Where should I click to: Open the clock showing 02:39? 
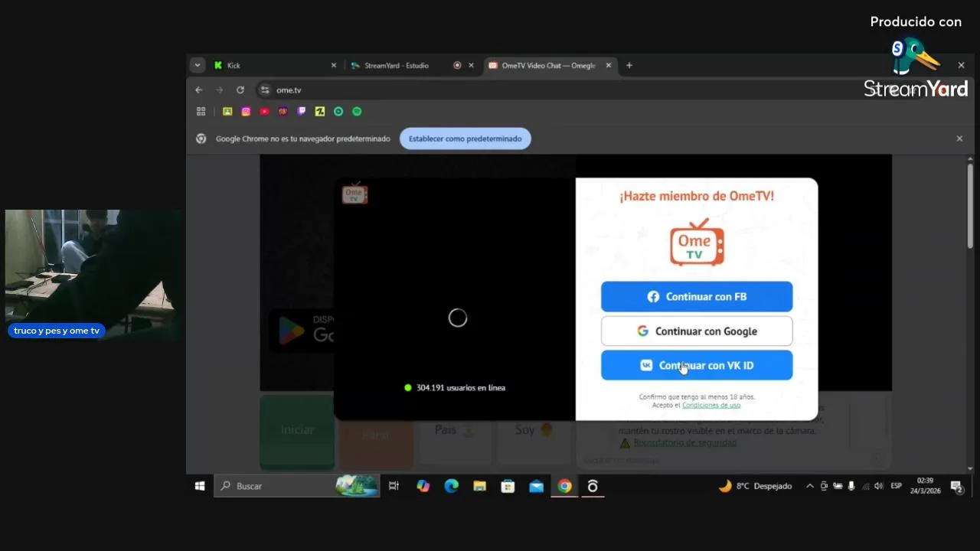click(925, 486)
